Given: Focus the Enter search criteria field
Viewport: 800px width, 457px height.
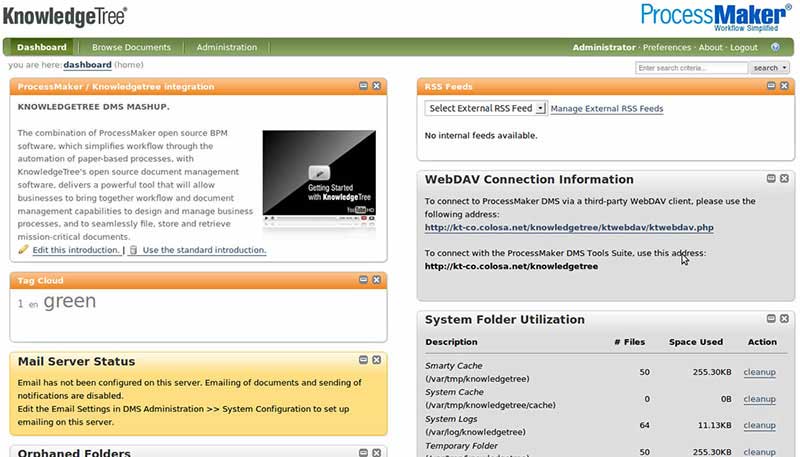Looking at the screenshot, I should point(691,68).
